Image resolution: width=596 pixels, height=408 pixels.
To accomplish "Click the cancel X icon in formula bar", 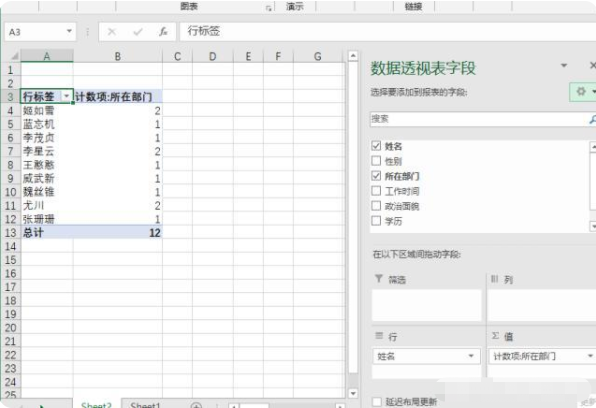I will [112, 32].
